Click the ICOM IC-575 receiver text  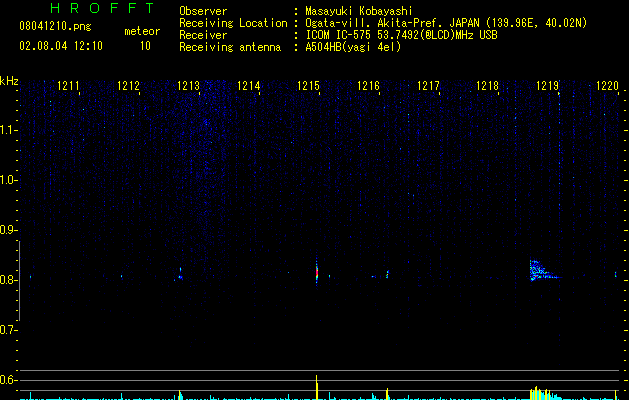pyautogui.click(x=401, y=35)
